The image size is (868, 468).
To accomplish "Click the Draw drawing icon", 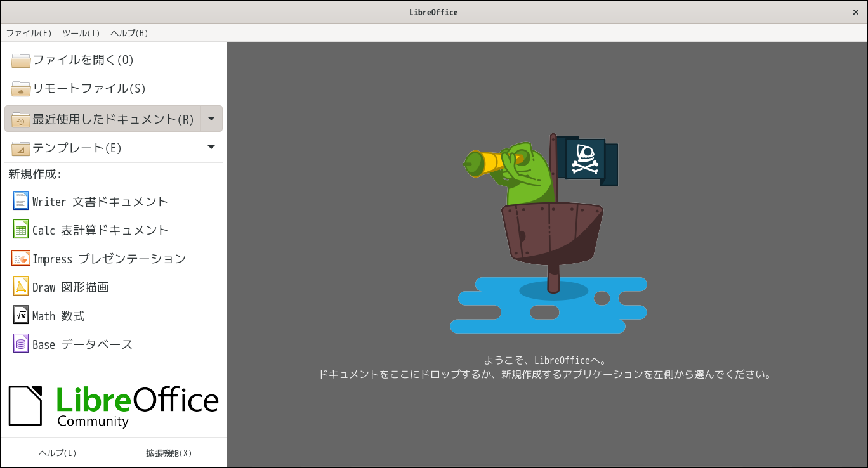I will coord(21,287).
